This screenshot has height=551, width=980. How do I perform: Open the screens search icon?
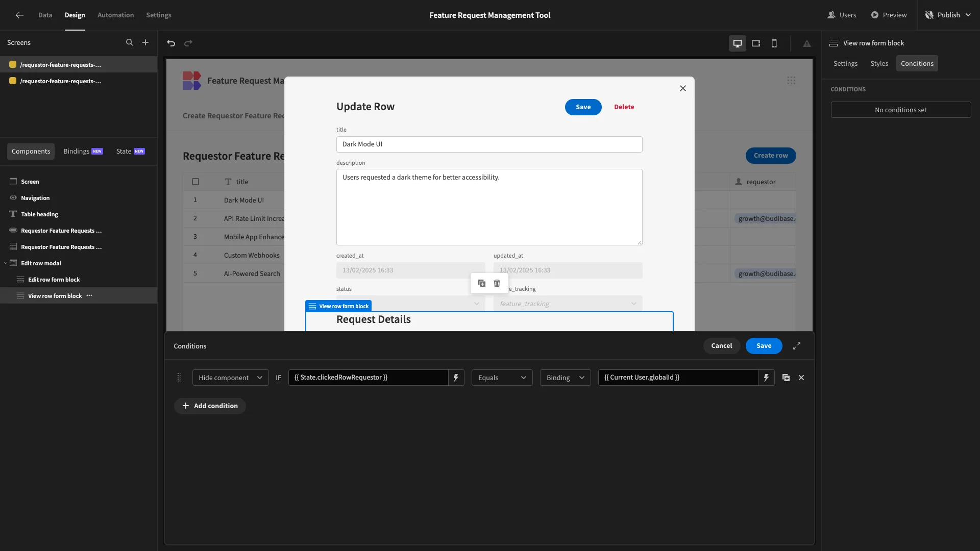pyautogui.click(x=130, y=43)
